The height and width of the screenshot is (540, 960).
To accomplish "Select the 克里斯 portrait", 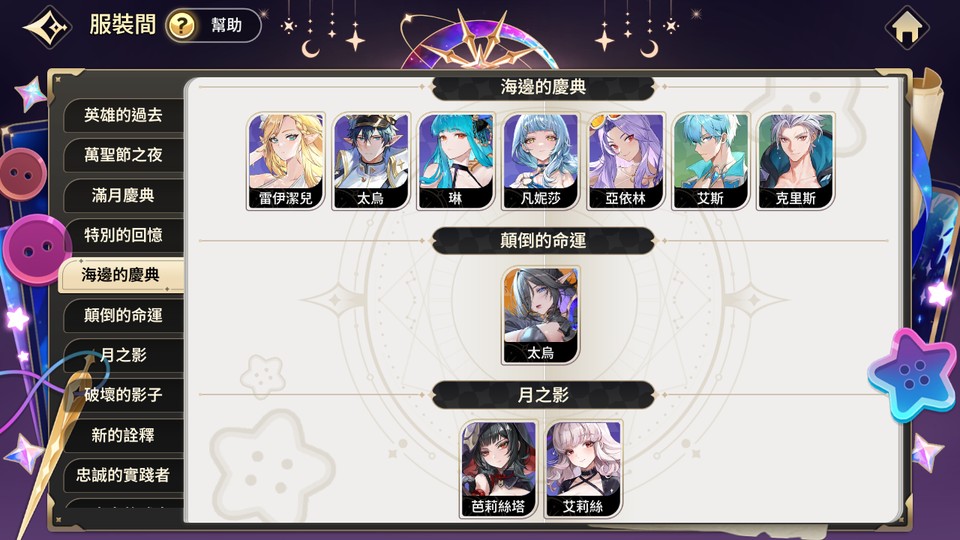I will point(795,161).
